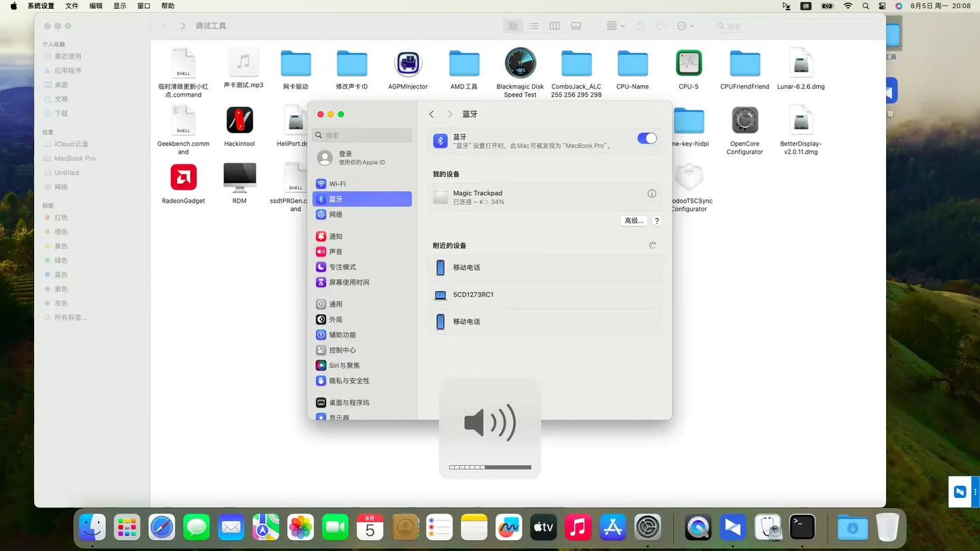Expand Finder group-by dropdown
This screenshot has width=980, height=551.
click(615, 26)
